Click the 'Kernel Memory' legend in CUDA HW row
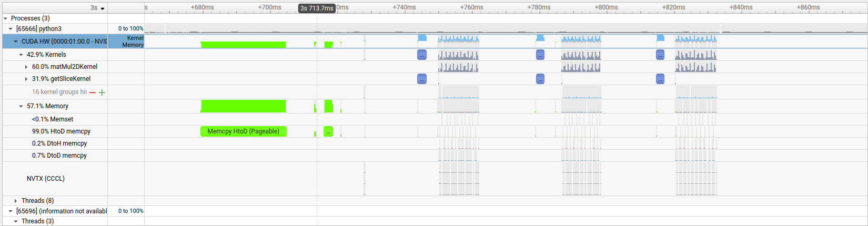Viewport: 868px width, 226px height. (x=133, y=42)
